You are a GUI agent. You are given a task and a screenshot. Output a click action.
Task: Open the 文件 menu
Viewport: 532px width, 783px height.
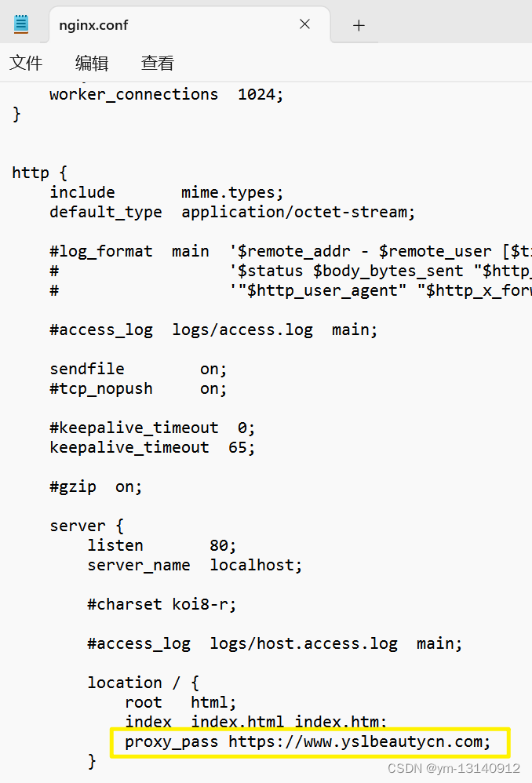pyautogui.click(x=26, y=63)
